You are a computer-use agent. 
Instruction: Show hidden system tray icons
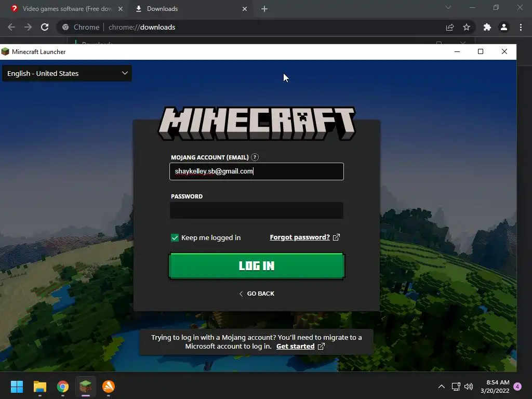(442, 387)
